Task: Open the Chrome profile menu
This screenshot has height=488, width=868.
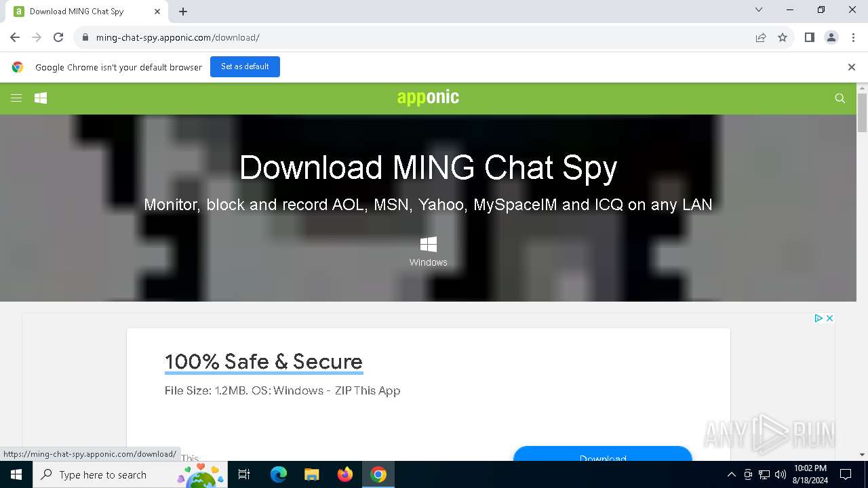Action: [831, 37]
